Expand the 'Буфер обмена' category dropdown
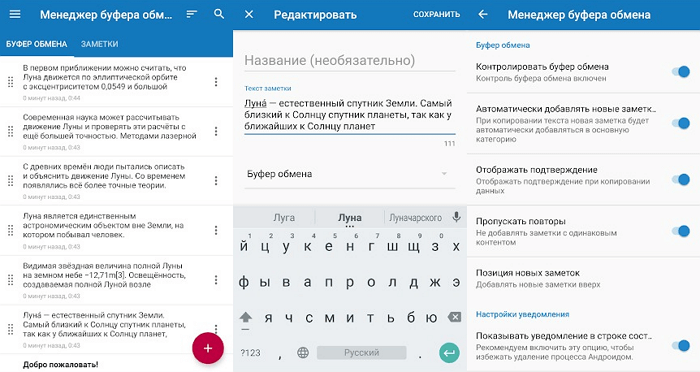The width and height of the screenshot is (700, 372). click(x=350, y=174)
